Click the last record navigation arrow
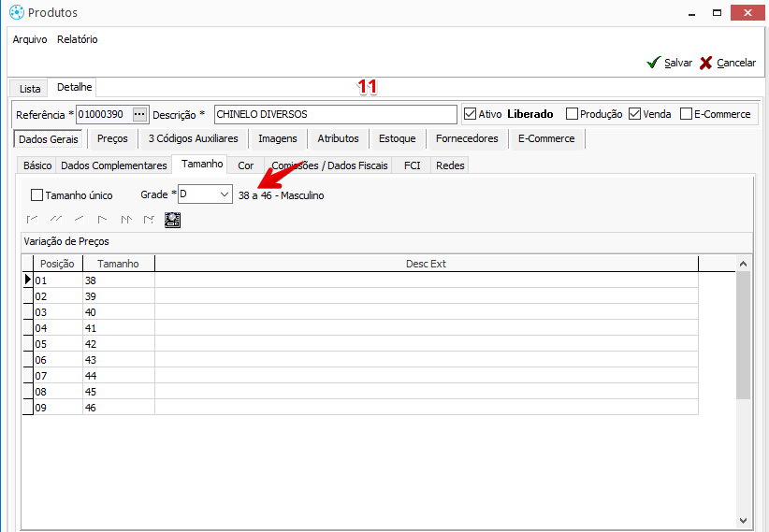The image size is (769, 532). 149,220
